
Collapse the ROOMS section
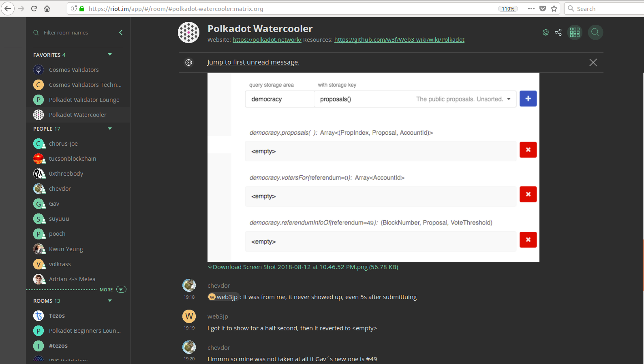[x=110, y=301]
